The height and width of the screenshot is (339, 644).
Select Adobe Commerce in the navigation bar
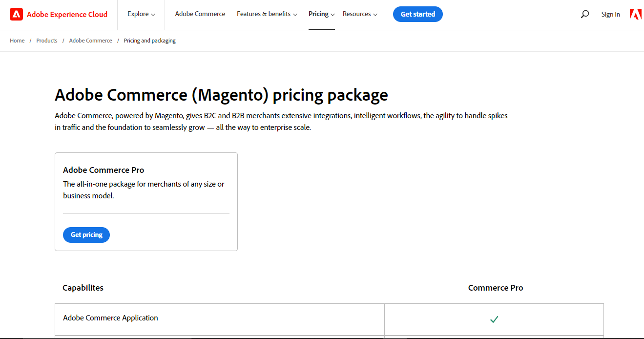click(x=200, y=14)
